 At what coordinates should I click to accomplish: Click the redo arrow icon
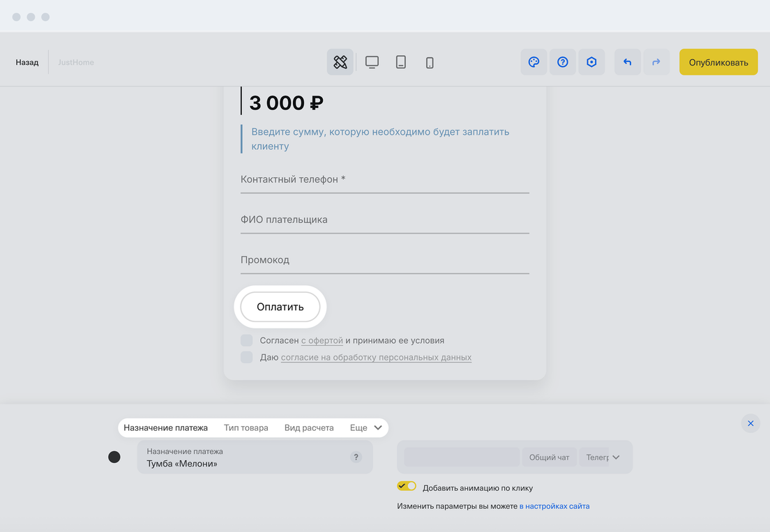click(x=656, y=62)
